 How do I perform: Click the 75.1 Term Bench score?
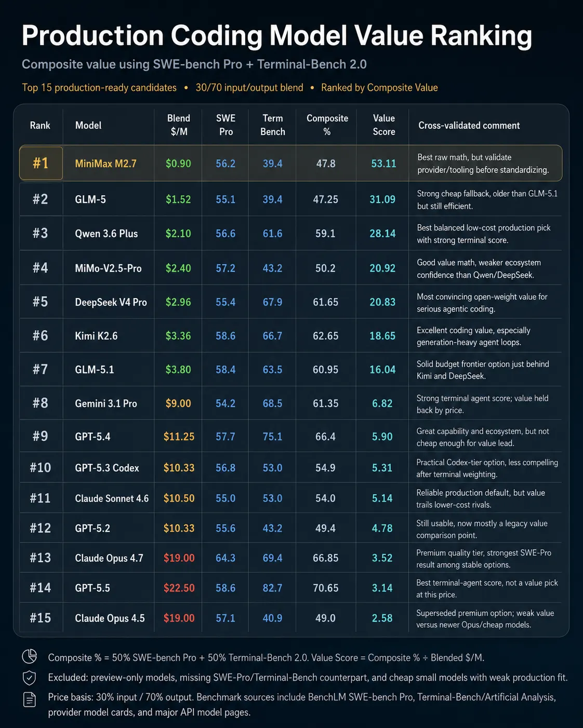[x=272, y=437]
